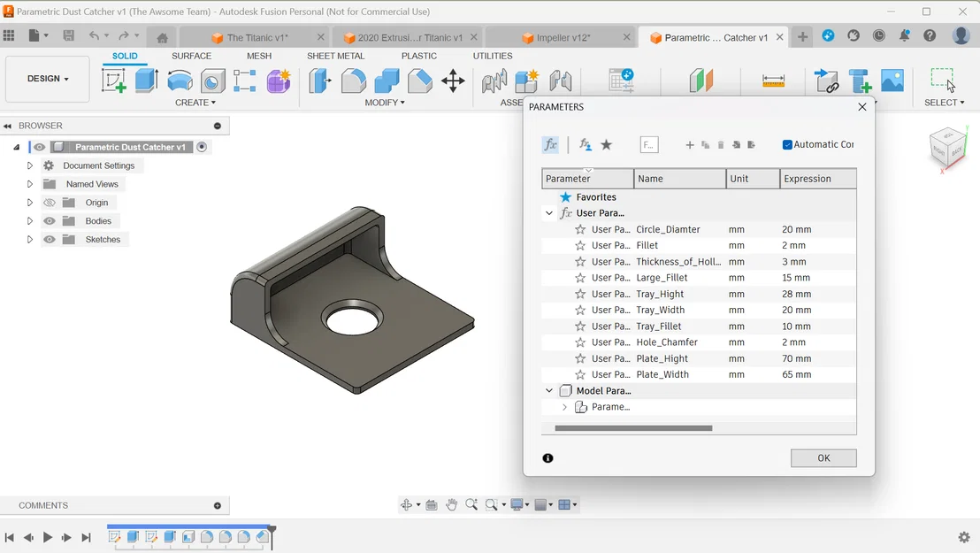Toggle visibility of the Bodies folder
Image resolution: width=980 pixels, height=553 pixels.
49,220
